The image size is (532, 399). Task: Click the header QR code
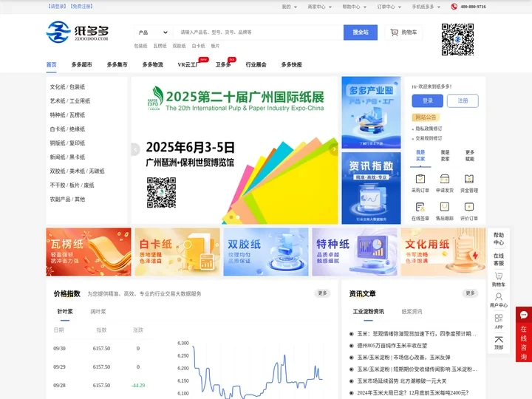[457, 39]
